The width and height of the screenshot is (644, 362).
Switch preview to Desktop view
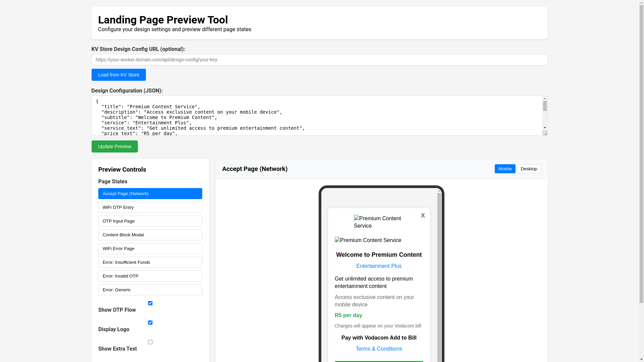coord(529,169)
